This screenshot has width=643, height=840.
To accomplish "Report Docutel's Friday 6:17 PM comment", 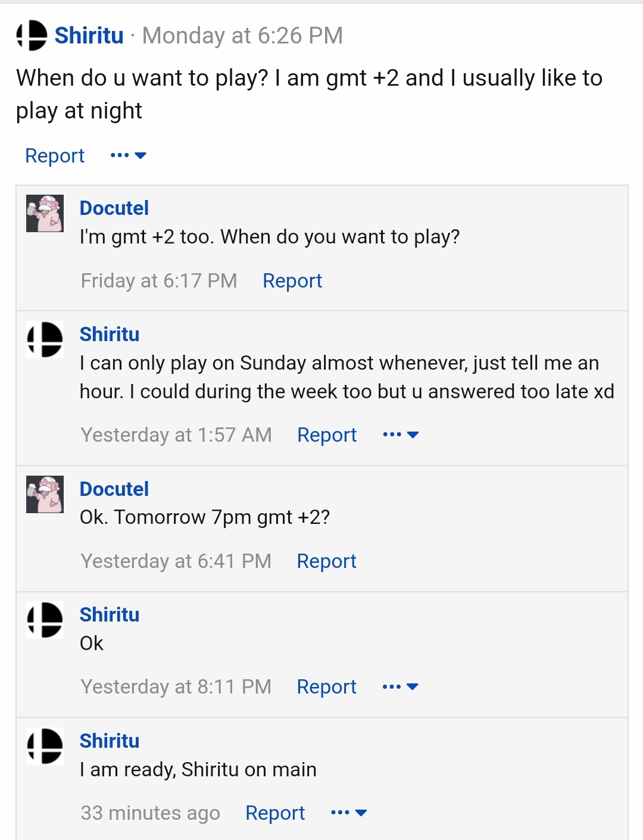I will (x=292, y=280).
